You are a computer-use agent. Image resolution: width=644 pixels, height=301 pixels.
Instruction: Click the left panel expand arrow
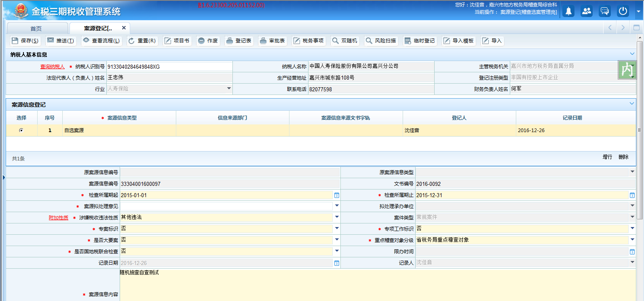(3, 177)
